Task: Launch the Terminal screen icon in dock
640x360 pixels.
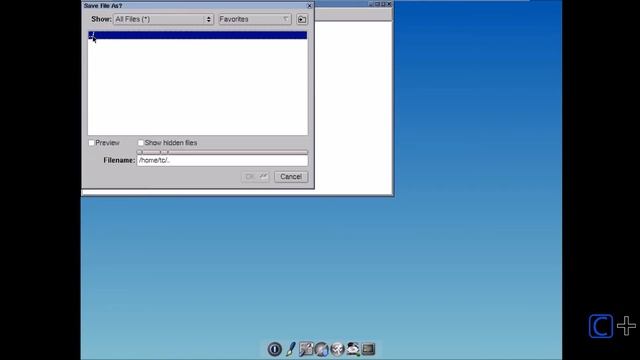Action: (368, 349)
